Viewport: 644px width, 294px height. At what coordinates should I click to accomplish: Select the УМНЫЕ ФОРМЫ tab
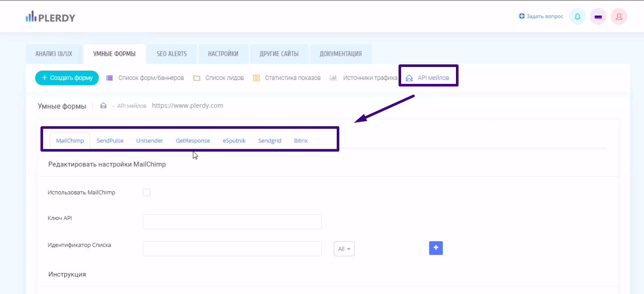pyautogui.click(x=114, y=54)
